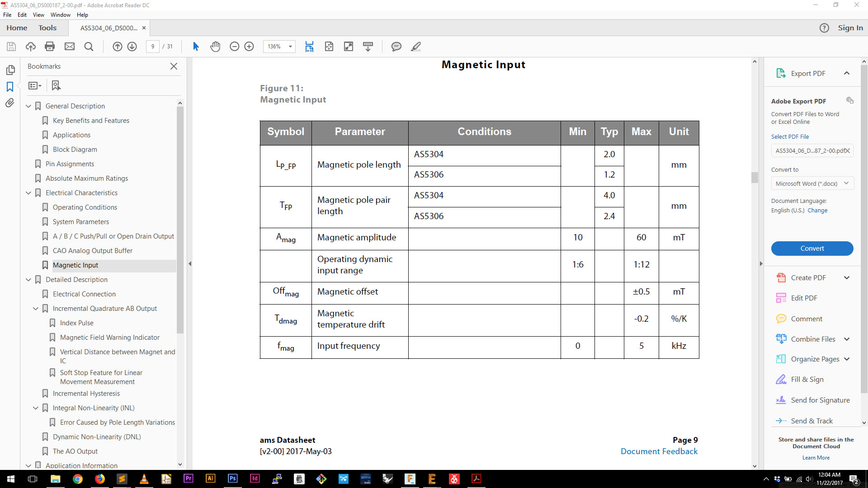
Task: Click Sign In
Action: pyautogui.click(x=850, y=28)
